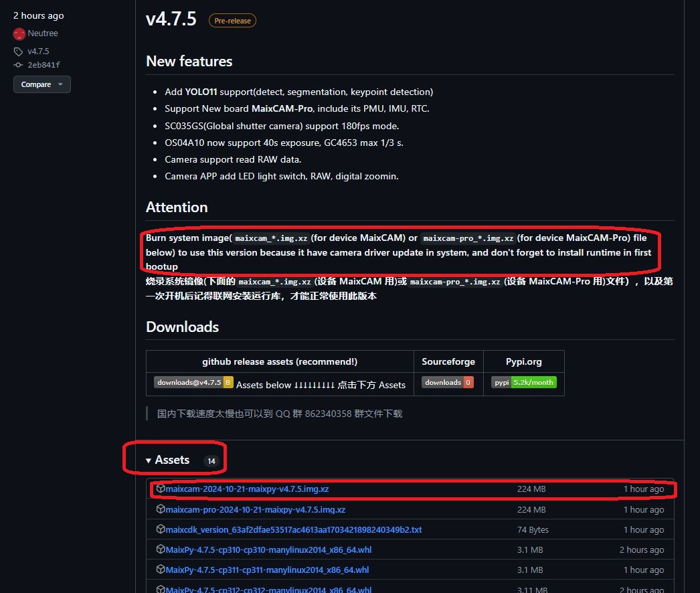Click the 'Camera support read RAW data' bullet
The height and width of the screenshot is (593, 700).
click(233, 159)
